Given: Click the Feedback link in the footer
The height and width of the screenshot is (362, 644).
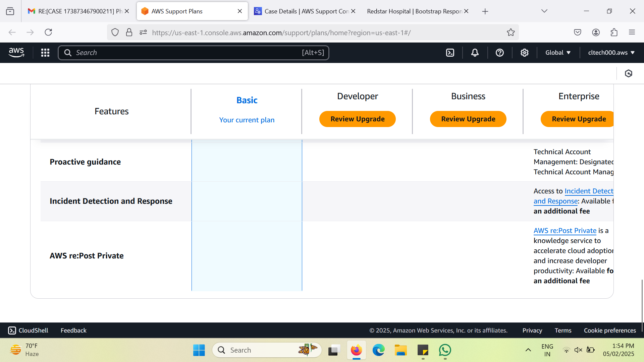Looking at the screenshot, I should (x=73, y=330).
